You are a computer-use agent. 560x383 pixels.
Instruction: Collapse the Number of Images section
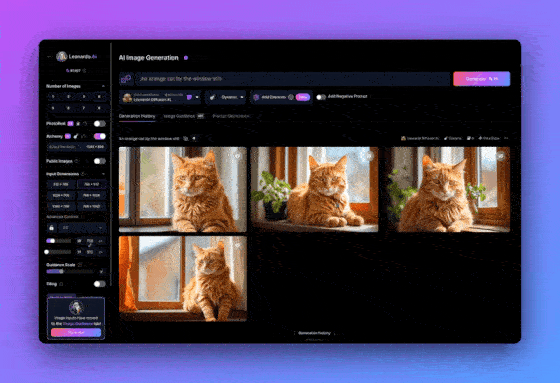103,86
